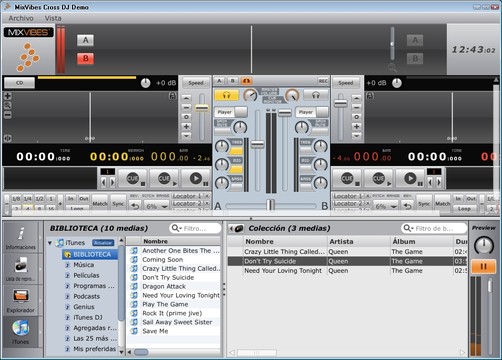Select Música in the iTunes tree
The width and height of the screenshot is (502, 360).
pyautogui.click(x=83, y=265)
